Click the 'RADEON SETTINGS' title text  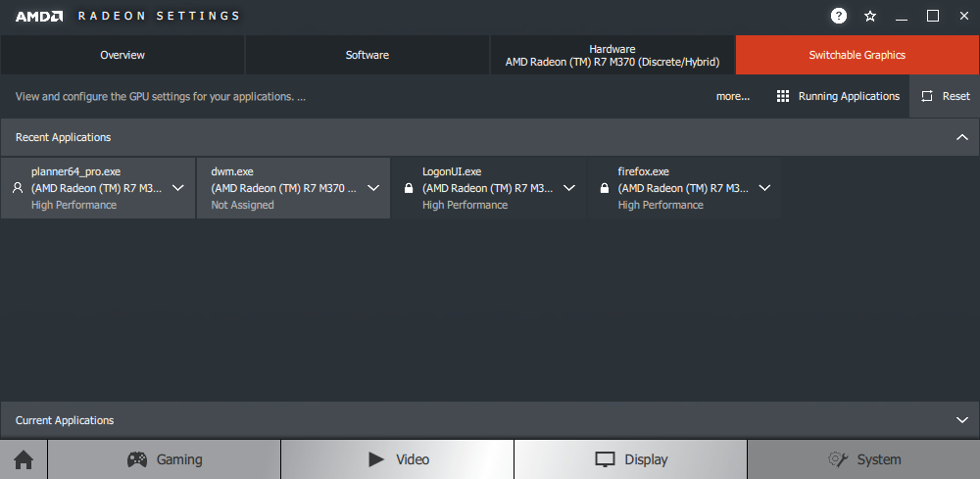coord(159,17)
